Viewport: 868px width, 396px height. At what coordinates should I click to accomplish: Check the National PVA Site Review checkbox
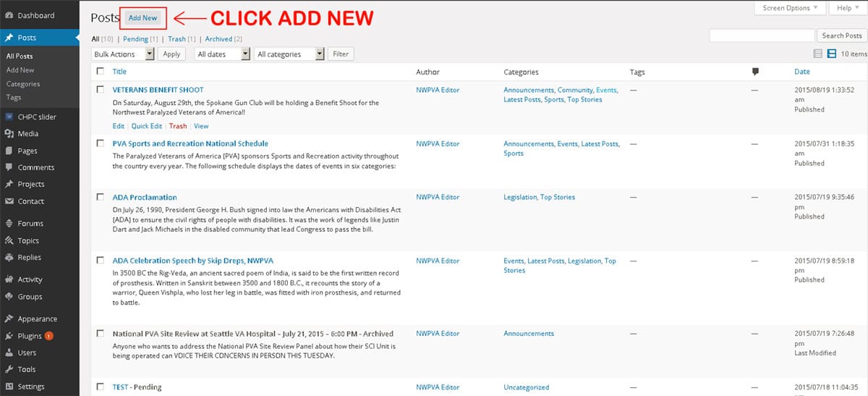(100, 334)
